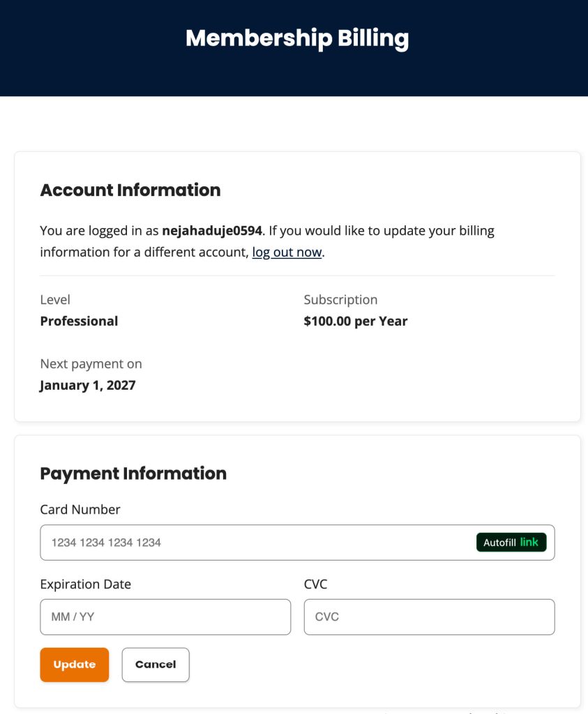This screenshot has width=588, height=714.
Task: Click the January 1, 2027 payment date
Action: [x=88, y=385]
